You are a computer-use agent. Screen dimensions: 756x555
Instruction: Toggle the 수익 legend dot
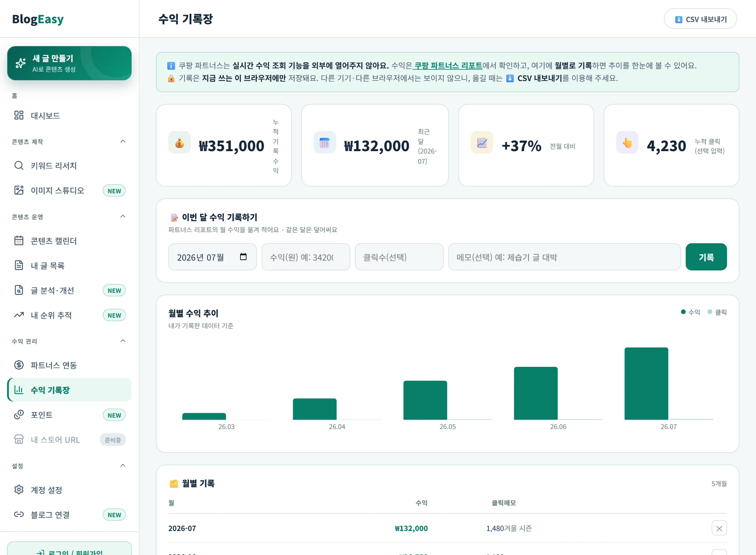coord(684,312)
